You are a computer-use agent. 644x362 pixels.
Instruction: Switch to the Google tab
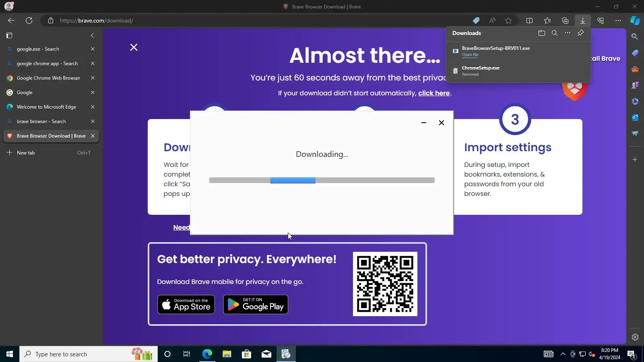pos(51,93)
